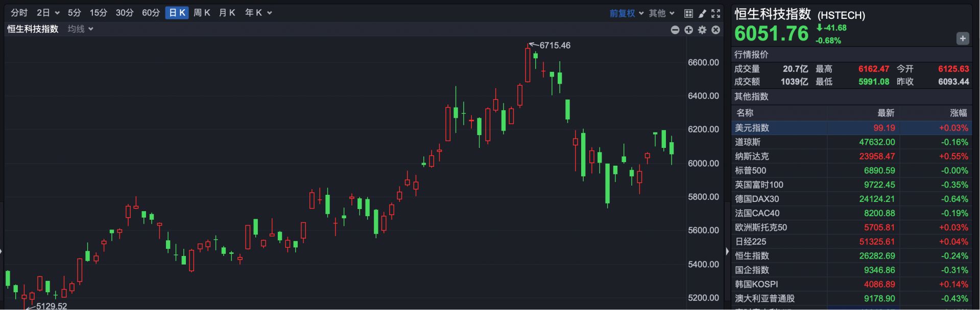The image size is (980, 310).
Task: Click the 6715.46 high price marker
Action: tap(555, 45)
